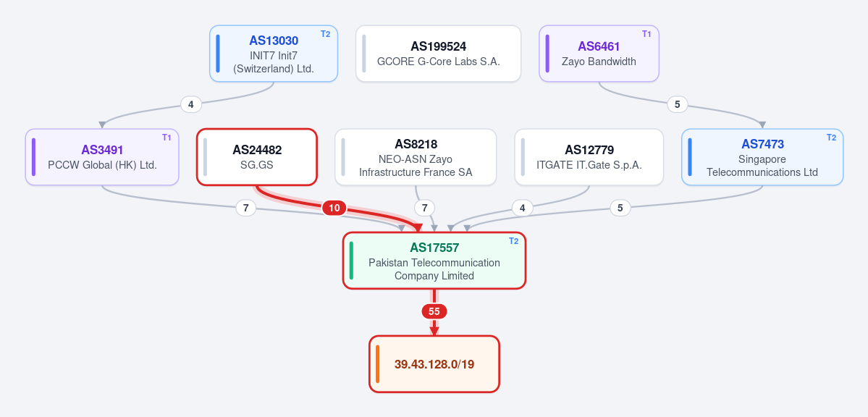Click the edge badge 4 below AS13030
This screenshot has width=868, height=417.
pos(191,104)
